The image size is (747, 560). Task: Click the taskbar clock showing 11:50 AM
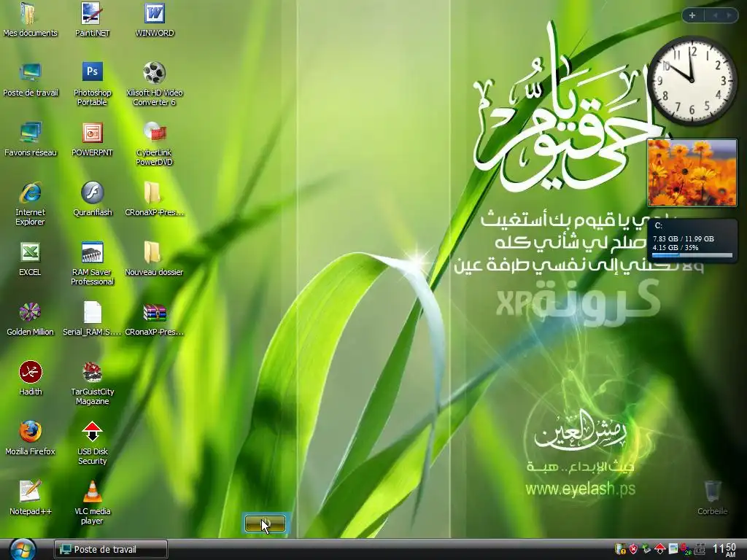pyautogui.click(x=724, y=549)
